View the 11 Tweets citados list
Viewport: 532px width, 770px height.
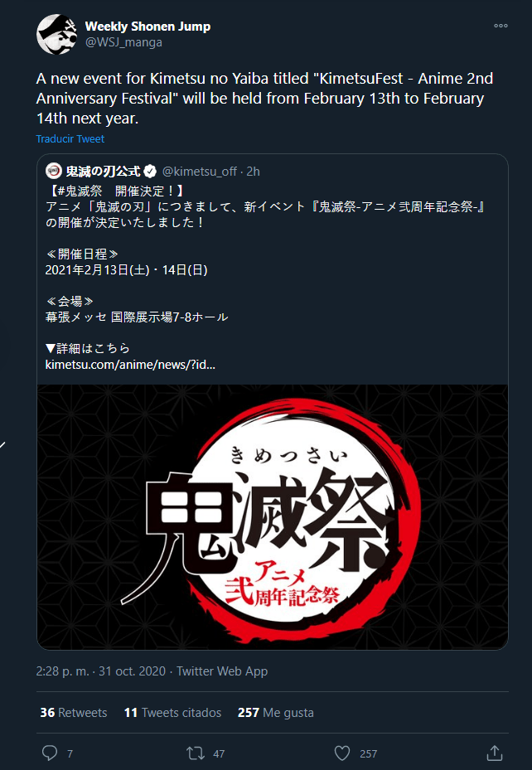coord(172,713)
